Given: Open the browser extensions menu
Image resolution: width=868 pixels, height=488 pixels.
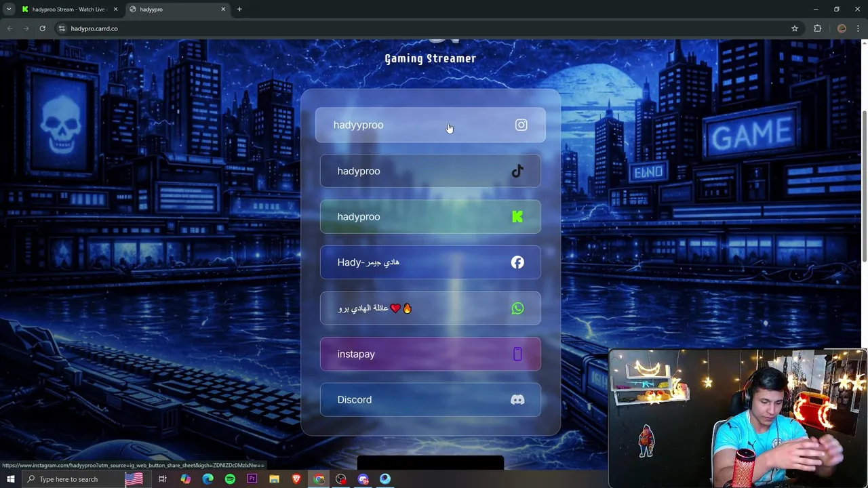Looking at the screenshot, I should coord(817,28).
